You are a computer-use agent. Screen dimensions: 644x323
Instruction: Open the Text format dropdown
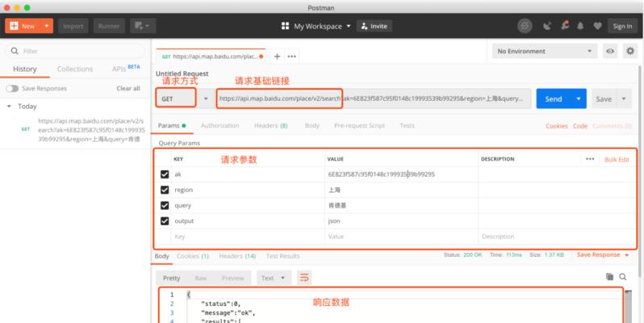pyautogui.click(x=274, y=279)
